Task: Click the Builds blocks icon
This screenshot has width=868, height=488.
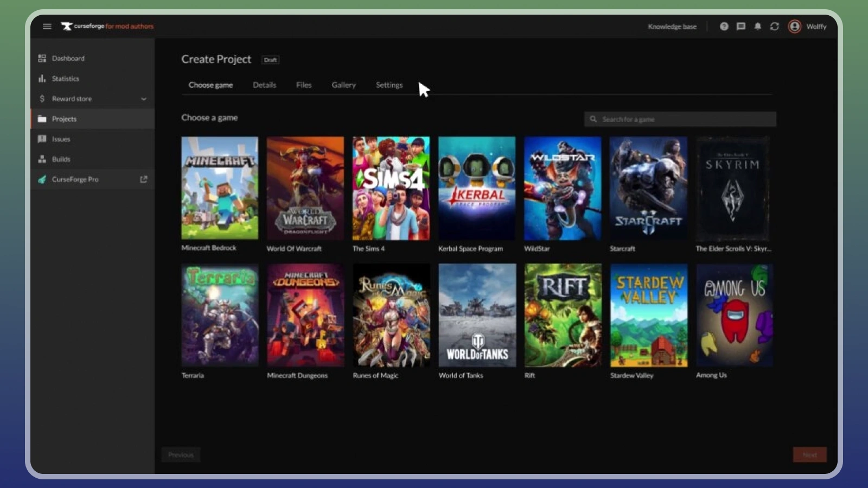Action: [x=42, y=159]
